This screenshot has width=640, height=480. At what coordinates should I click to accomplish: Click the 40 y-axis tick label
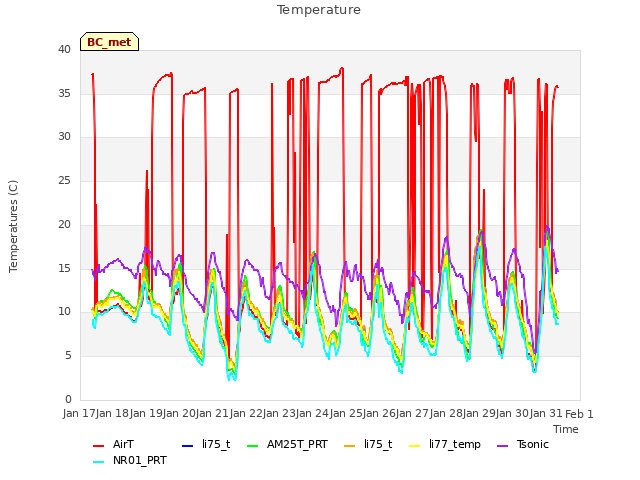pyautogui.click(x=64, y=49)
